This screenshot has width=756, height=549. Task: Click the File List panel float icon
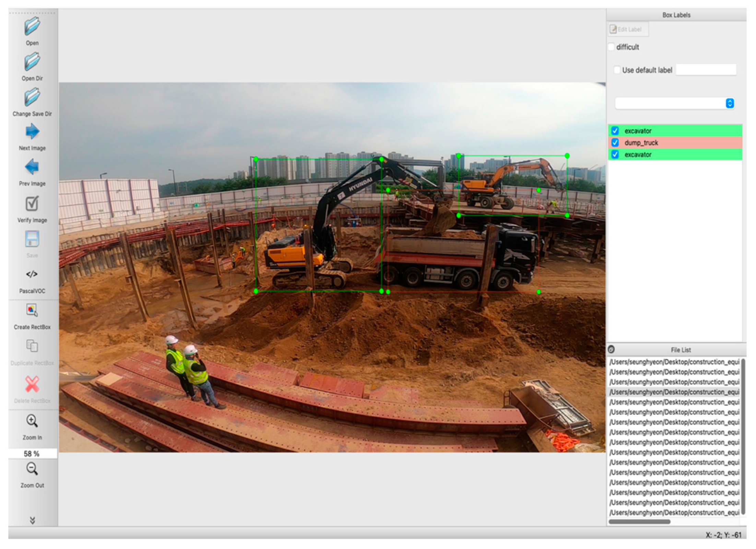click(611, 349)
